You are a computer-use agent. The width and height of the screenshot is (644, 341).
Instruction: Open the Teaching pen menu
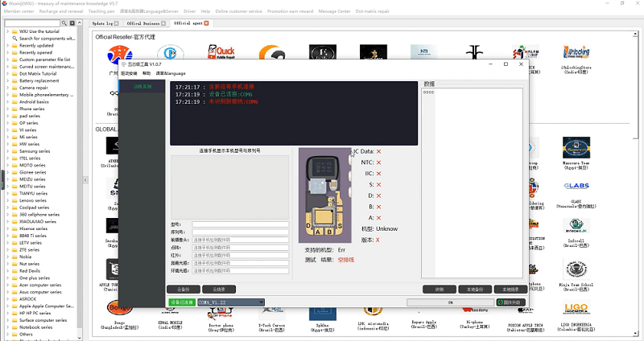tap(101, 11)
